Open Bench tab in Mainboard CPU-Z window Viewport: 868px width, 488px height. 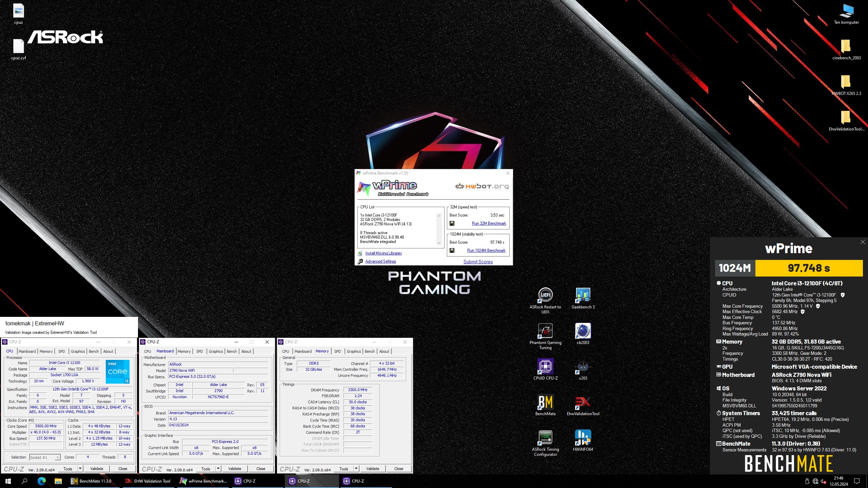pos(232,351)
